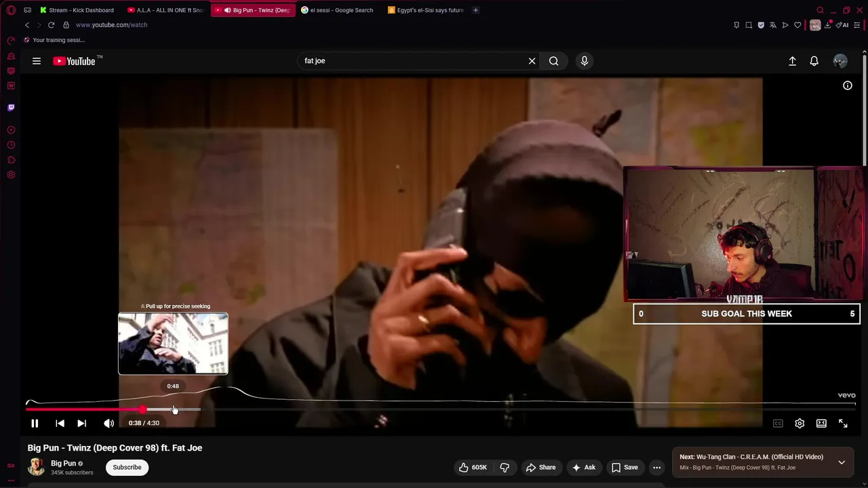Dislike the video

[505, 467]
